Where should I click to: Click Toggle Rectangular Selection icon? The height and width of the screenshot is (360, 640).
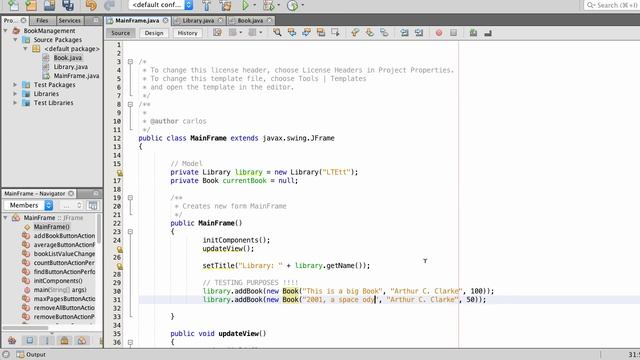pos(336,33)
